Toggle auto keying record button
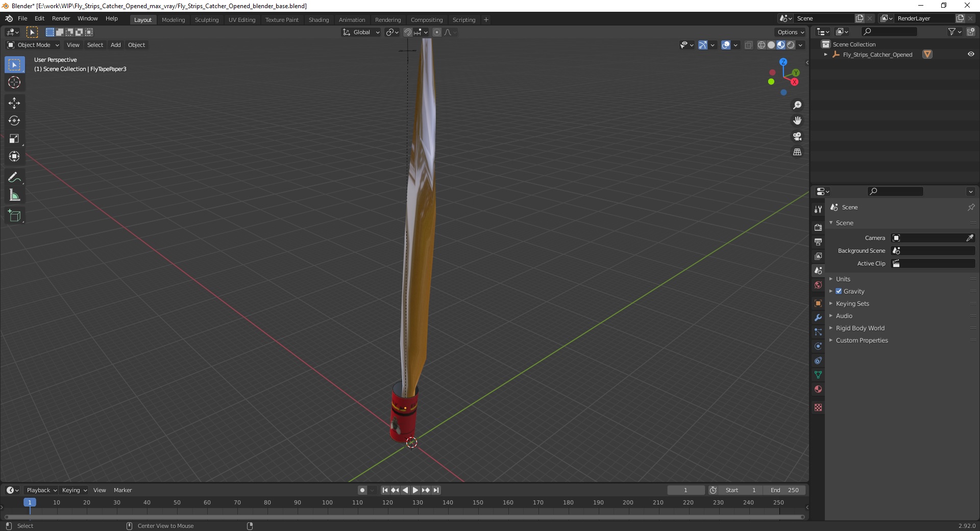The height and width of the screenshot is (531, 980). tap(362, 490)
